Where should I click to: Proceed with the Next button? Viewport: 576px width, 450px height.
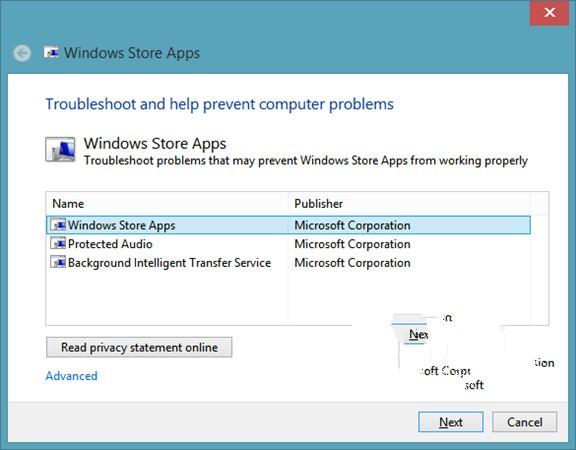[x=451, y=422]
